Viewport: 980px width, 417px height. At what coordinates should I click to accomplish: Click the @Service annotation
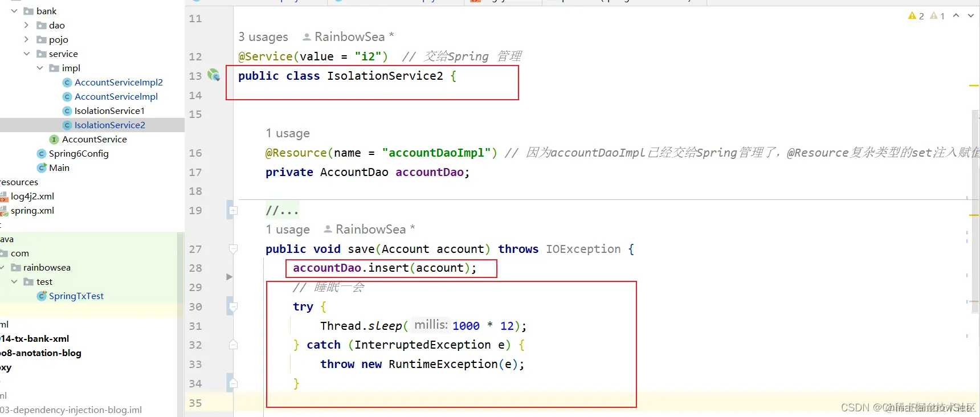point(266,56)
